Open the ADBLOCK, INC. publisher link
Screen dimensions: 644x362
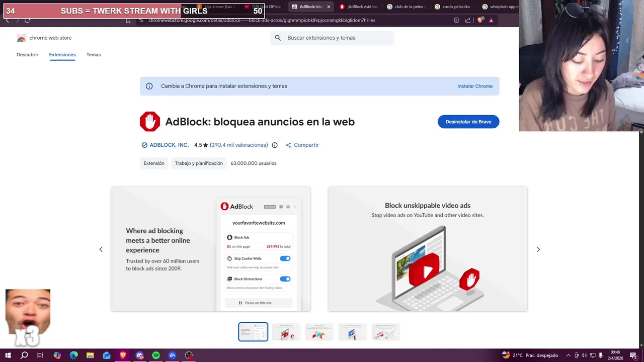169,145
